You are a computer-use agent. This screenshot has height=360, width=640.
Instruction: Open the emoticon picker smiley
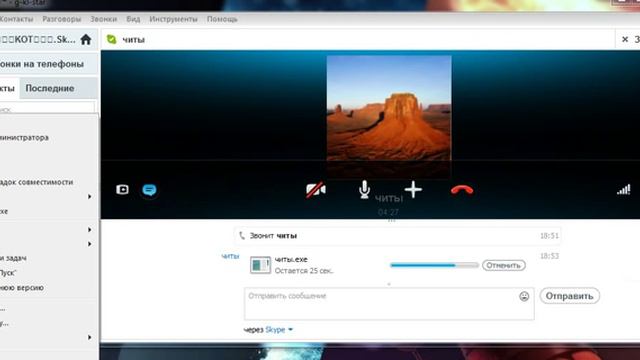[524, 296]
